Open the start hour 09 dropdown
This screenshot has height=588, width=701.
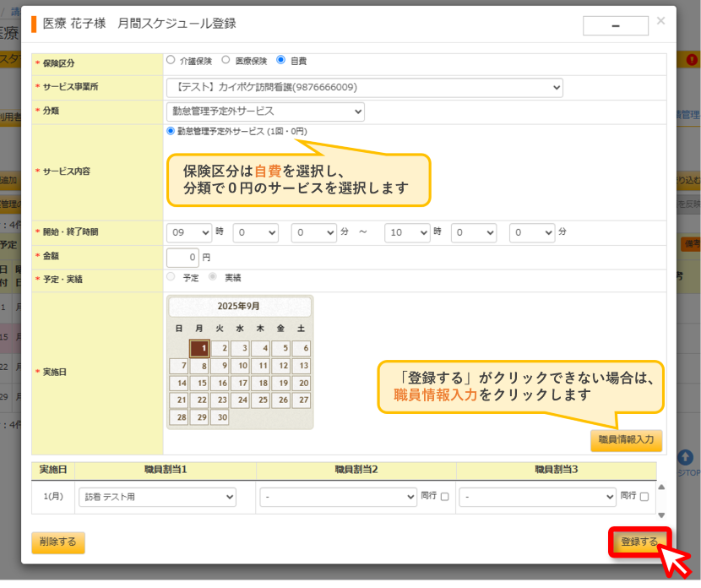click(189, 233)
